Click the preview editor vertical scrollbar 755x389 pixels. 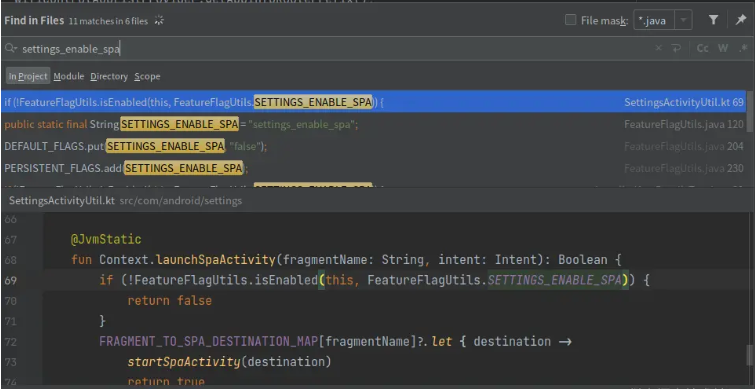point(749,355)
